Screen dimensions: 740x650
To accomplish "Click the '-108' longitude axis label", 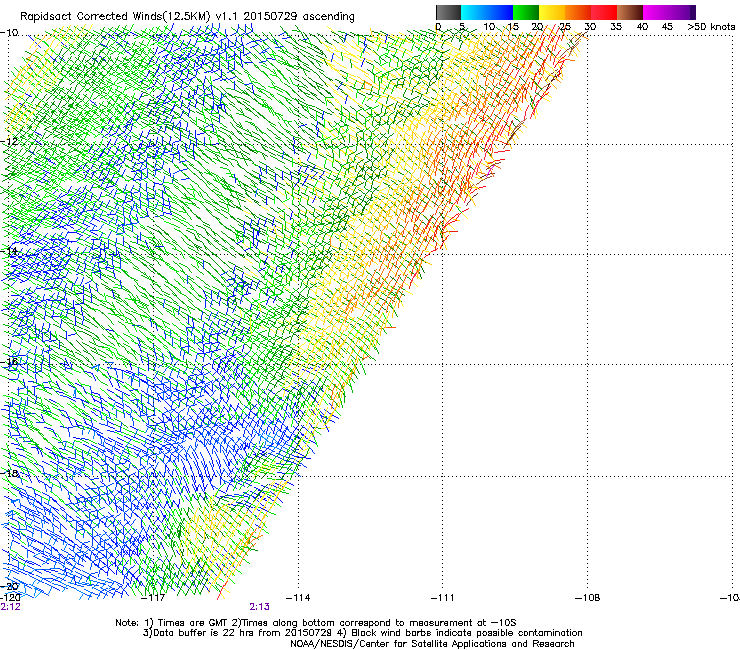I will click(588, 598).
